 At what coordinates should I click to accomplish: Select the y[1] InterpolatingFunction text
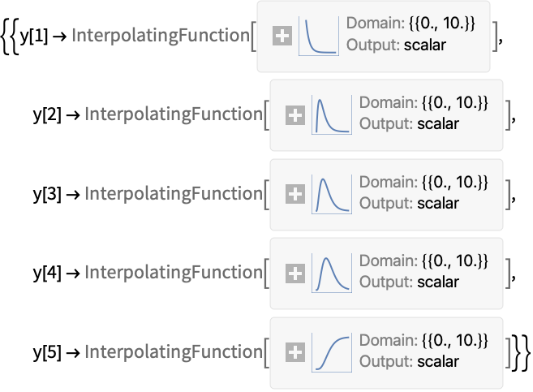pyautogui.click(x=161, y=36)
